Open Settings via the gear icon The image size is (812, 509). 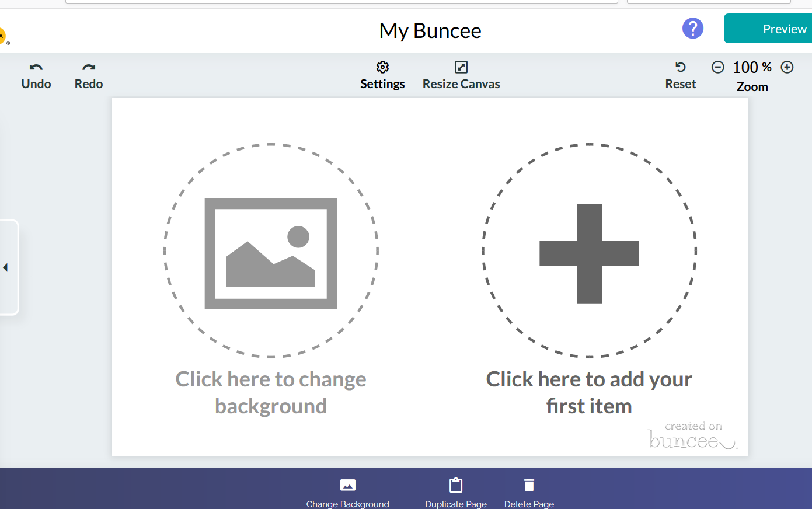(382, 67)
